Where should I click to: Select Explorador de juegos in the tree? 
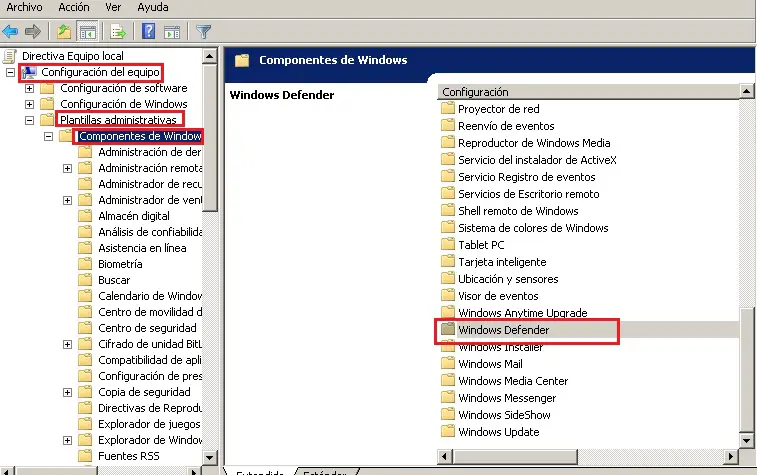(x=149, y=424)
